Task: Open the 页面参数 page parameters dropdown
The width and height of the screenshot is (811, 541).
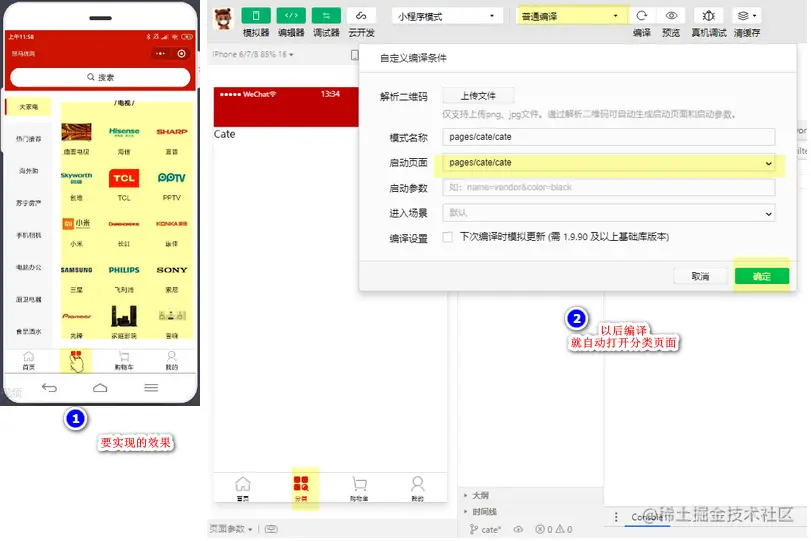Action: [231, 529]
